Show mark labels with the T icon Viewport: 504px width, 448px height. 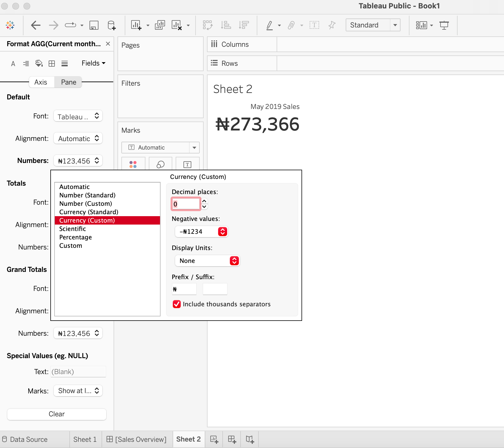tap(314, 25)
